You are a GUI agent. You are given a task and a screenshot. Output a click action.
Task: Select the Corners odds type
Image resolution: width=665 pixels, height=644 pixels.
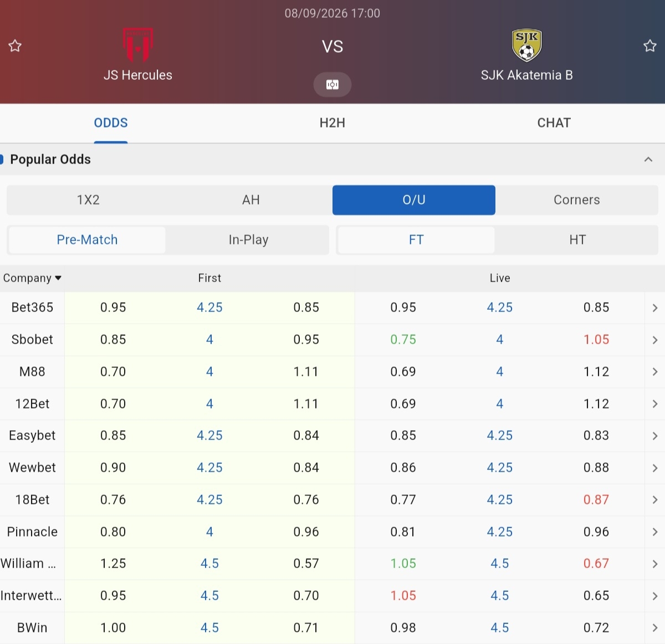tap(577, 200)
